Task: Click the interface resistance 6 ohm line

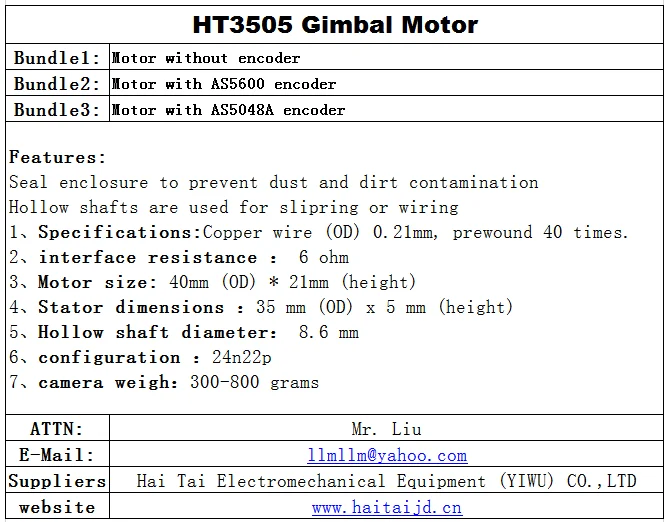Action: (179, 257)
